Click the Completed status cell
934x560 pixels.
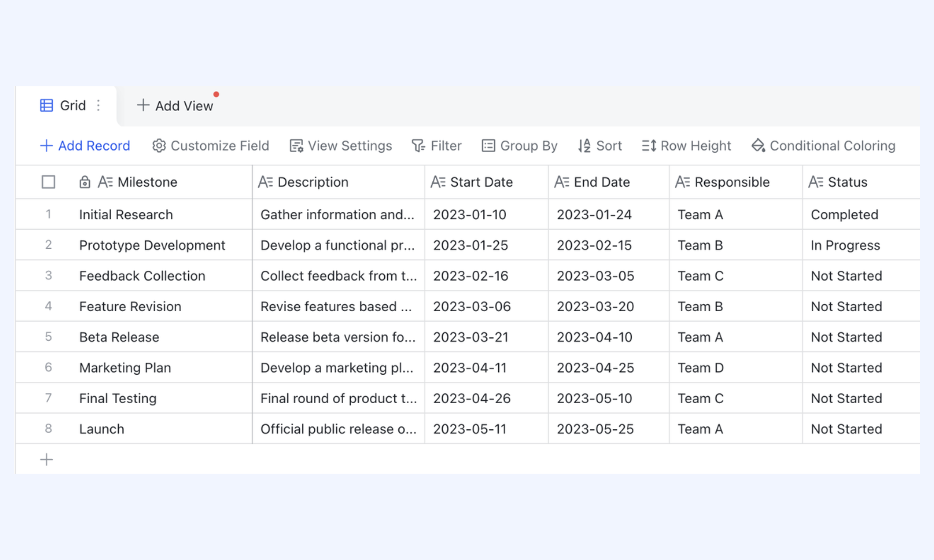coord(862,214)
